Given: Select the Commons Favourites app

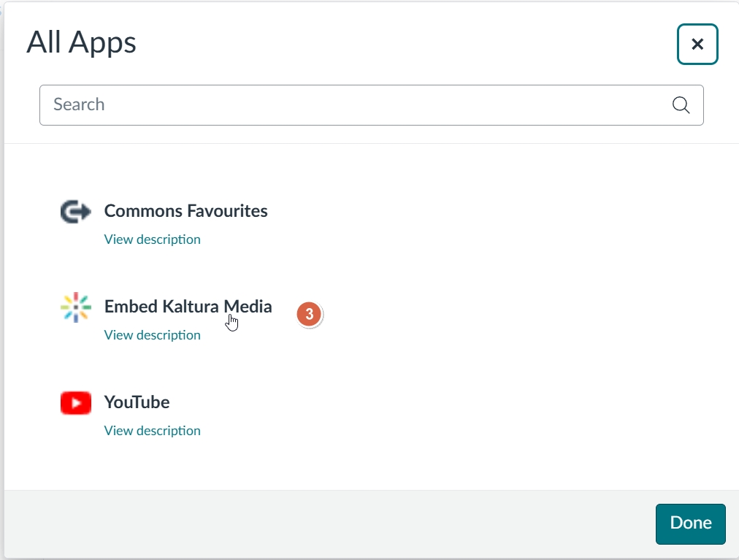Looking at the screenshot, I should pyautogui.click(x=185, y=211).
